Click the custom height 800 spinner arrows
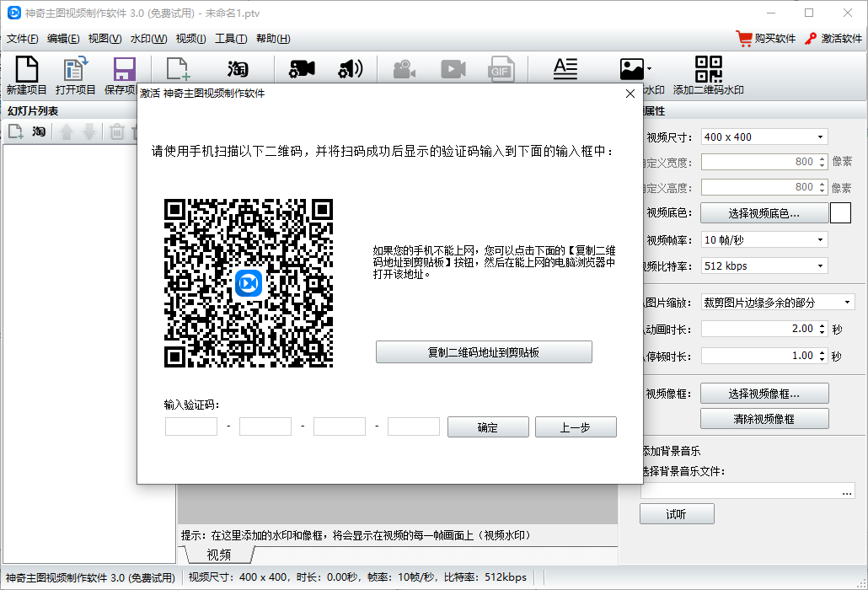 (822, 187)
